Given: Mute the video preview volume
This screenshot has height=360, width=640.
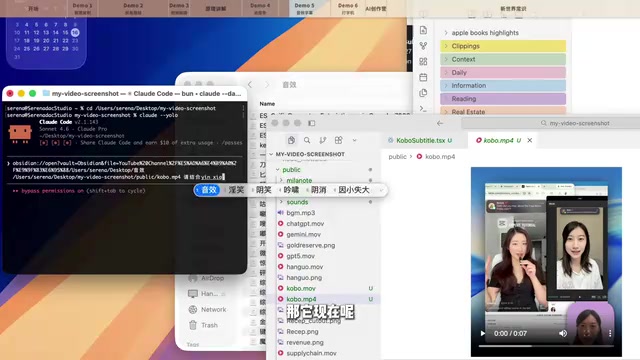Looking at the screenshot, I should point(563,333).
